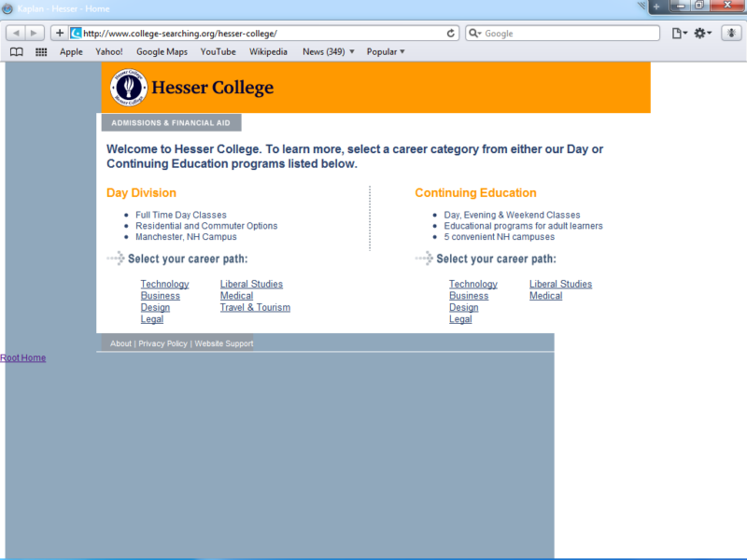Screen dimensions: 747x560
Task: Open the Wikipedia bookmark
Action: pos(268,52)
